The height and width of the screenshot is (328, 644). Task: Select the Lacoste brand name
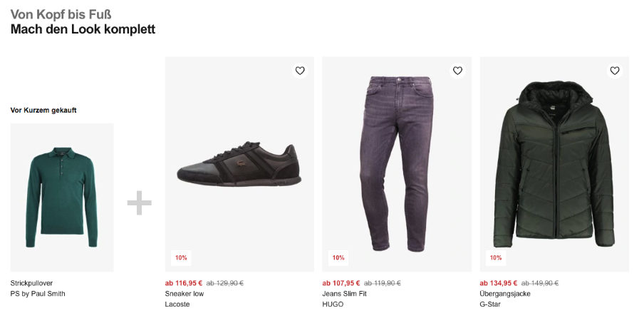[x=177, y=304]
